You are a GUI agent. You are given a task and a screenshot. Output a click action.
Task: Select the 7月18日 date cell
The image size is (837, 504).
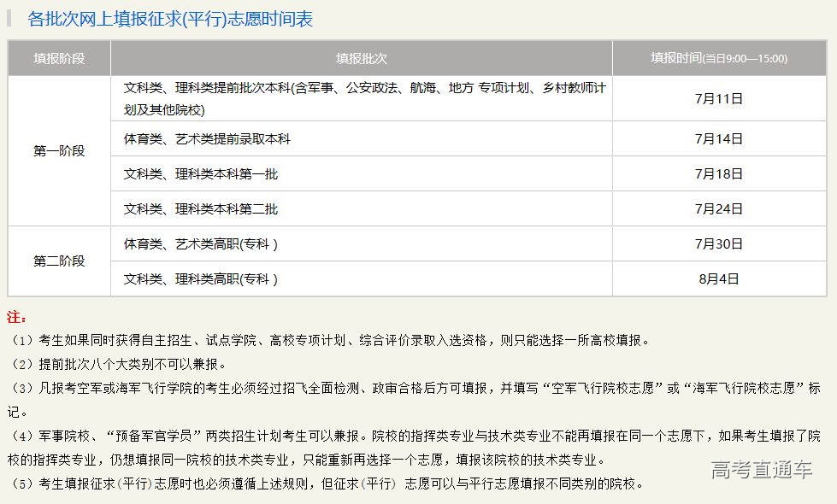coord(718,174)
